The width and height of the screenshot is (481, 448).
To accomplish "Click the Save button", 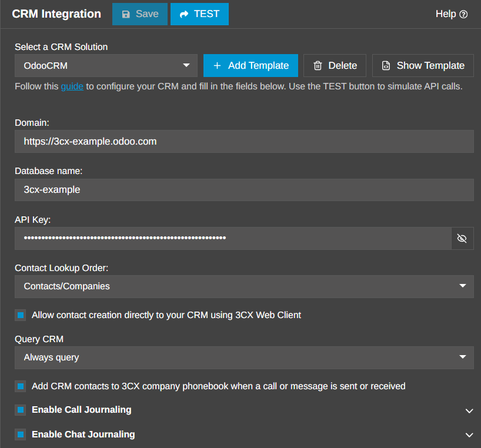I will click(x=140, y=14).
